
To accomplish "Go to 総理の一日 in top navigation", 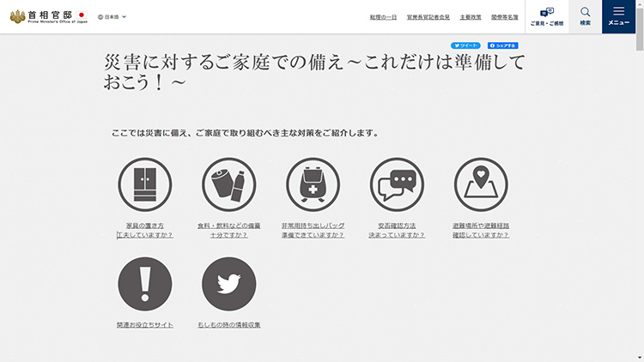I will pyautogui.click(x=383, y=16).
